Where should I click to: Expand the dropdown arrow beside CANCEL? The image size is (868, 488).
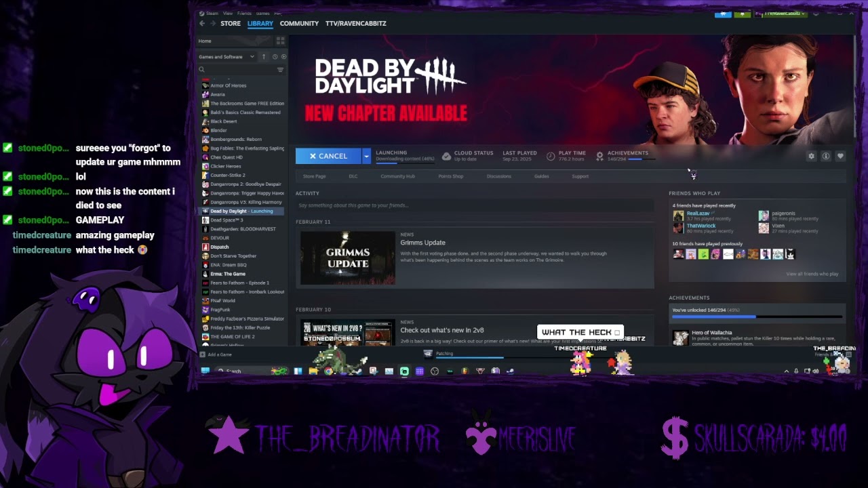point(366,156)
